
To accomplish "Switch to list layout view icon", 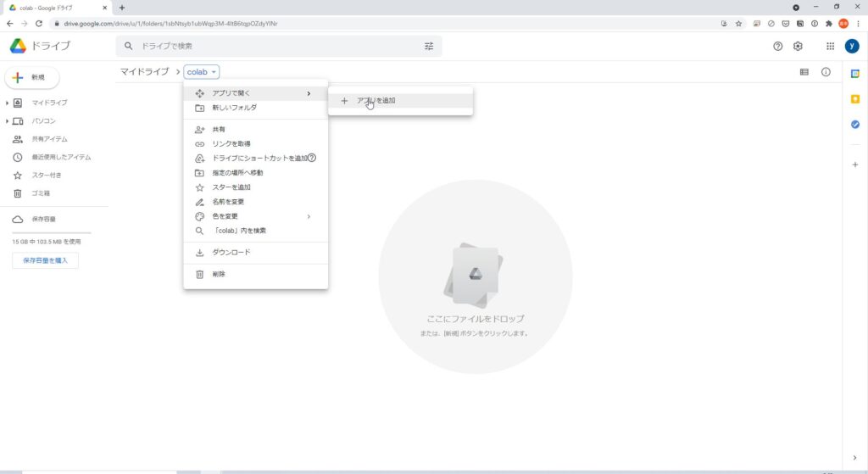I will (804, 72).
